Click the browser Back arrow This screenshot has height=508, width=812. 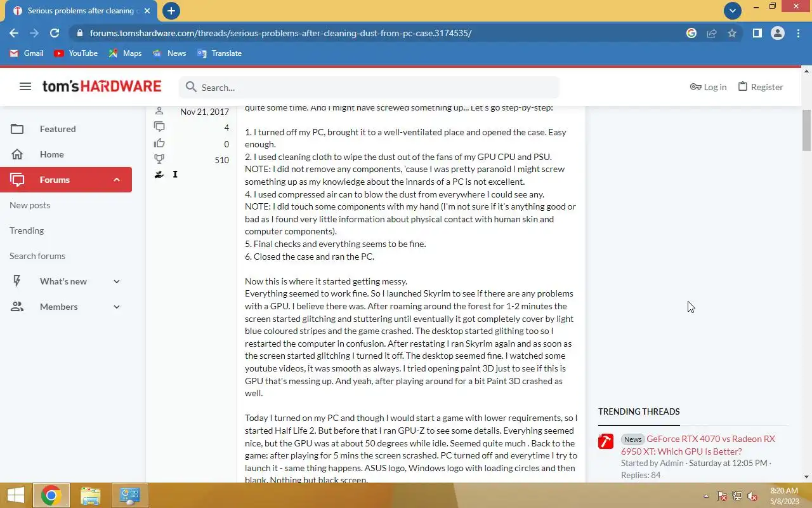14,33
